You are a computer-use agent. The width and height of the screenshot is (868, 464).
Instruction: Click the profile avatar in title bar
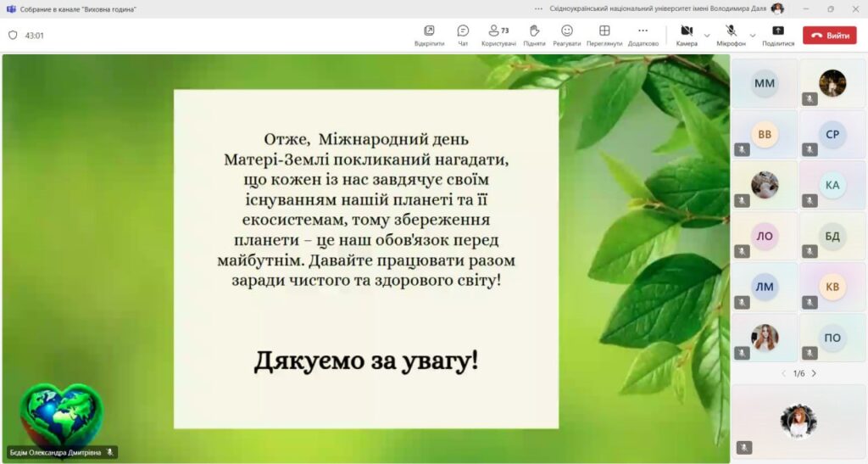[x=777, y=8]
